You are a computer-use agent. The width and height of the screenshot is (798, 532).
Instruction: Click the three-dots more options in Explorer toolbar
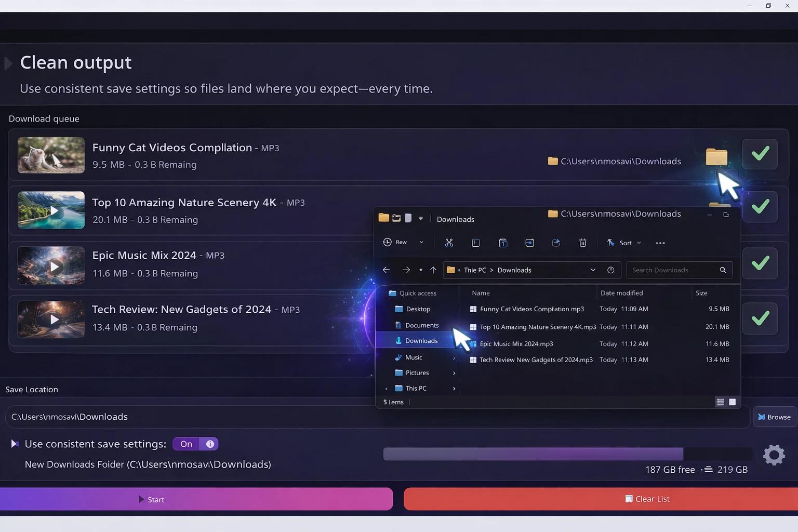660,243
